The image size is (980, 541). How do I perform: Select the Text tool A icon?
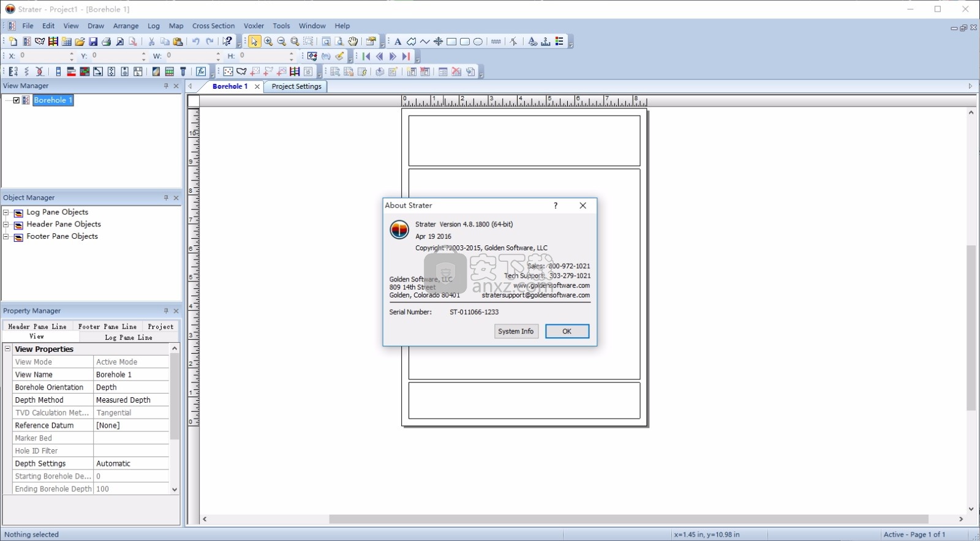pos(398,41)
